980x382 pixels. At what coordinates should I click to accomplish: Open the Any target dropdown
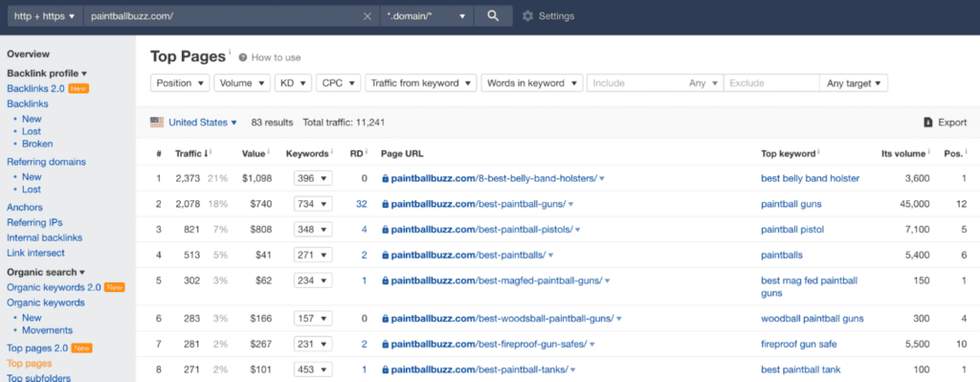(x=854, y=83)
